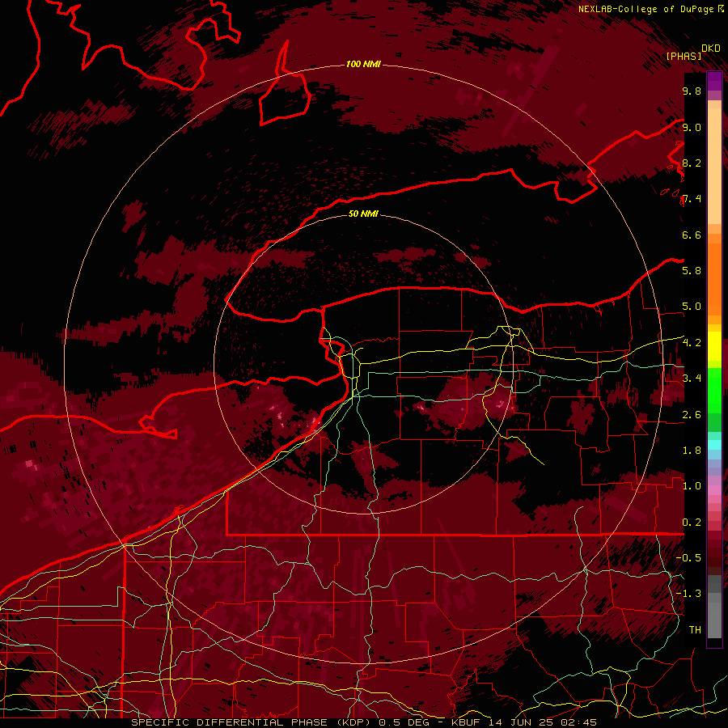728x728 pixels.
Task: Pick the light peach band of the color scale
Action: point(714,166)
